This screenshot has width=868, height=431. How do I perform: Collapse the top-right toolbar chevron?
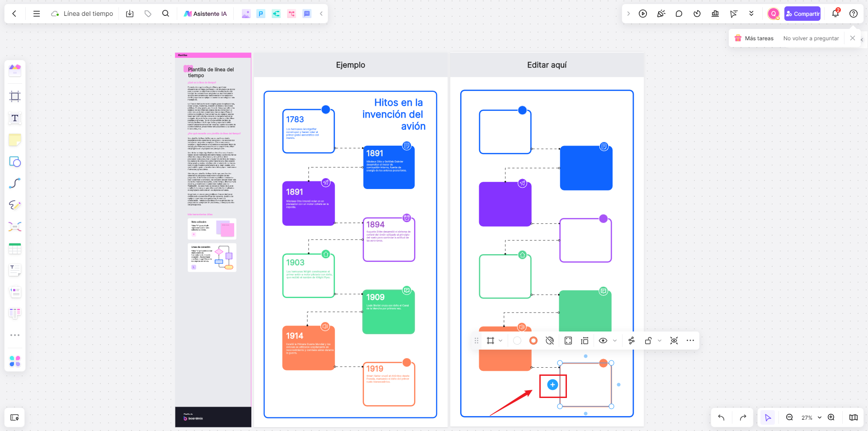(x=628, y=14)
